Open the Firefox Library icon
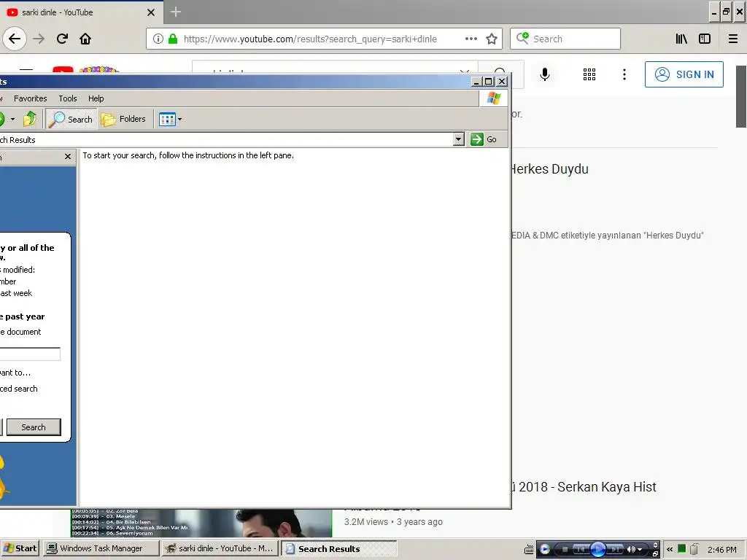Screen dimensions: 747x560 coord(681,39)
